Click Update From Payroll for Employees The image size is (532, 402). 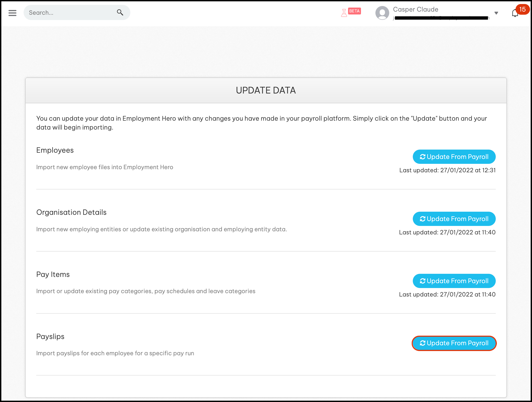tap(454, 157)
